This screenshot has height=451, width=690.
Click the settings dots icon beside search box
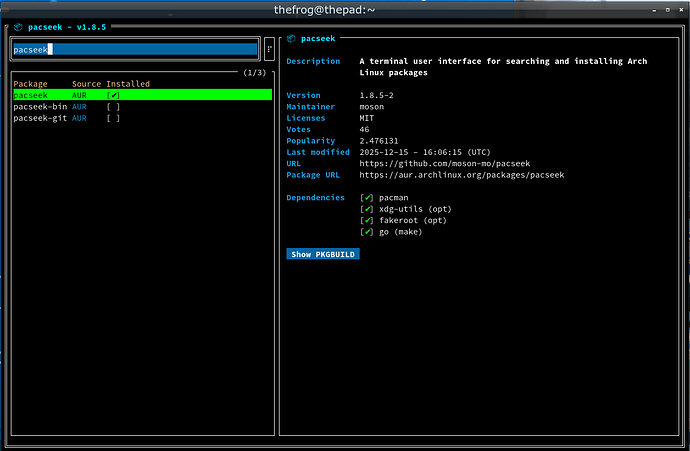coord(269,49)
